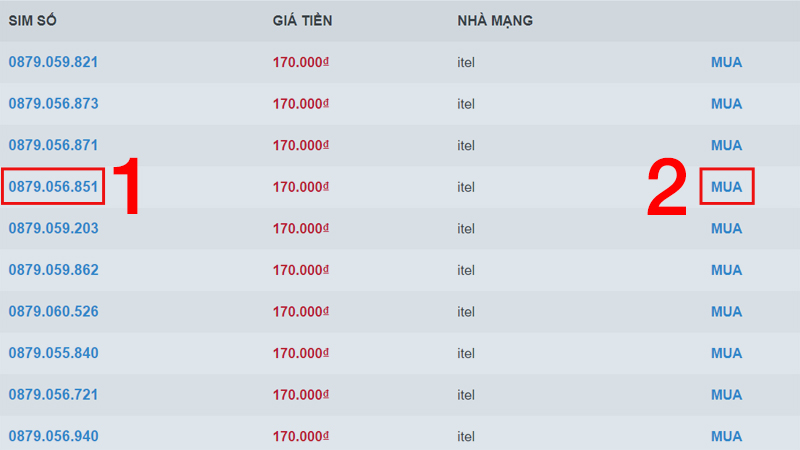Click MUA for SIM 0879.059.203
Viewport: 800px width, 450px height.
point(727,229)
